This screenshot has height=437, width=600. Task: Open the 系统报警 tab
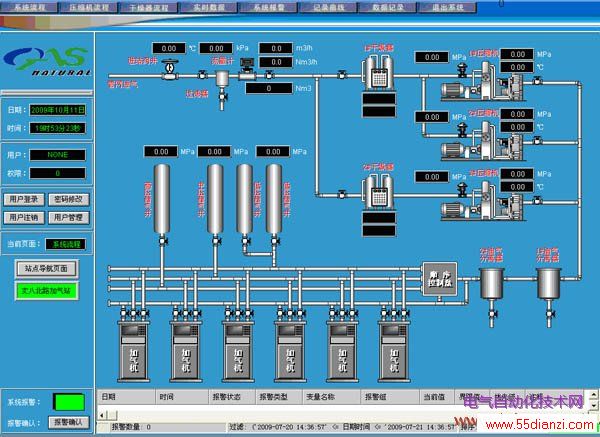[269, 7]
